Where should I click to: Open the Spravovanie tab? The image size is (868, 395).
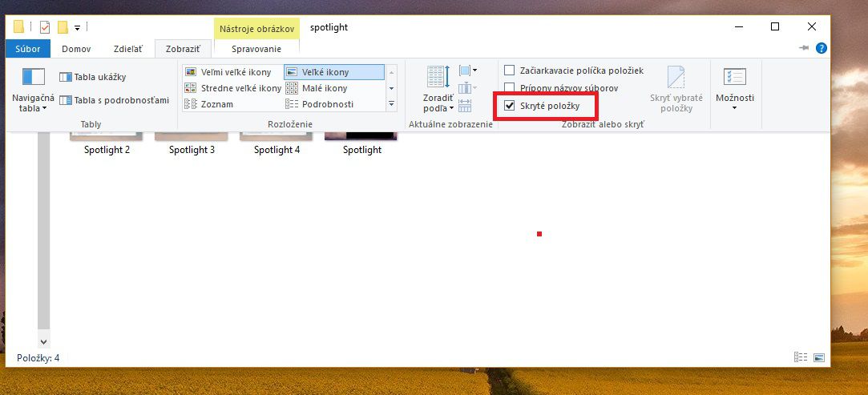coord(256,49)
